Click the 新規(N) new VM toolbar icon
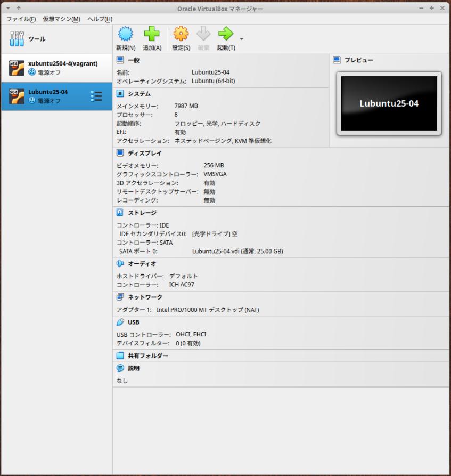The width and height of the screenshot is (451, 476). pyautogui.click(x=126, y=34)
